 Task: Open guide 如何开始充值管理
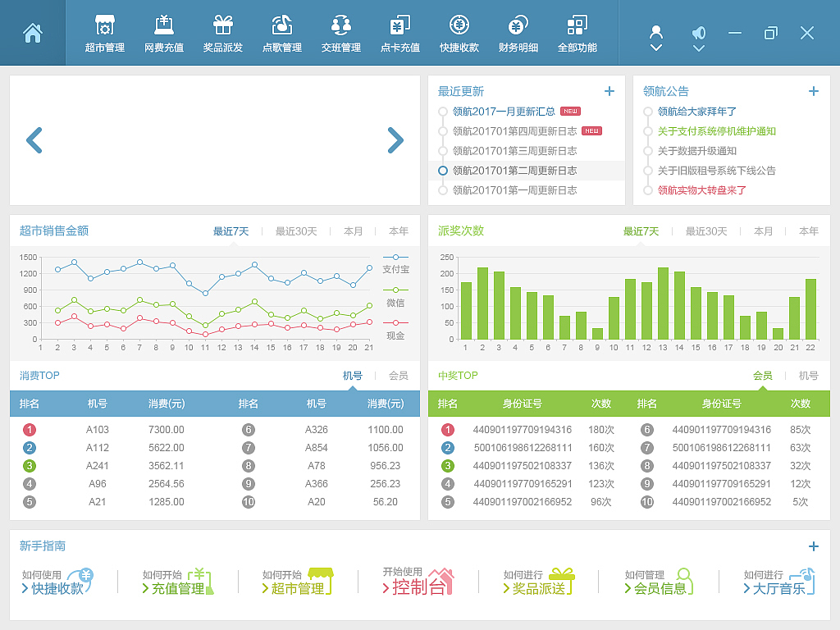point(178,582)
